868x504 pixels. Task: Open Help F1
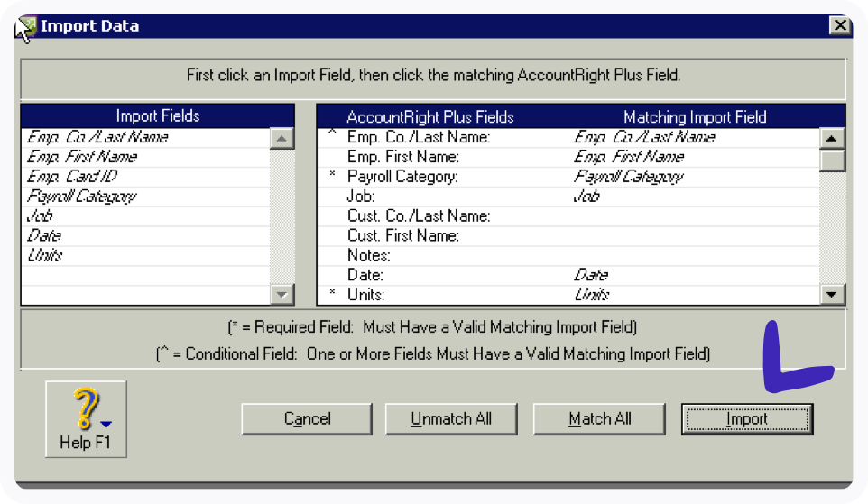[x=86, y=419]
